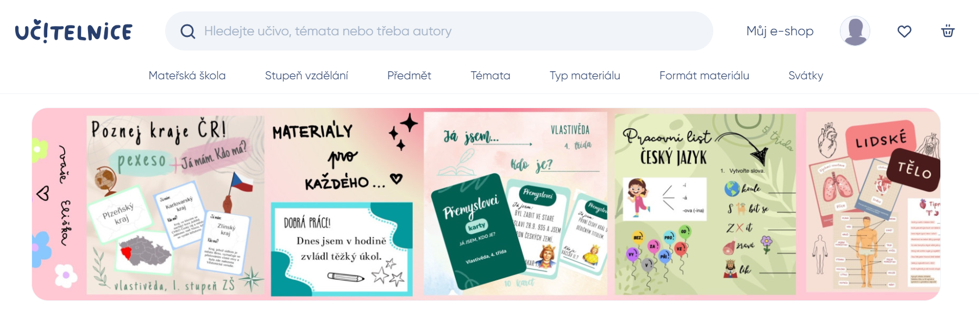Image resolution: width=980 pixels, height=315 pixels.
Task: Expand the Stupeň vzdělání menu
Action: point(306,75)
